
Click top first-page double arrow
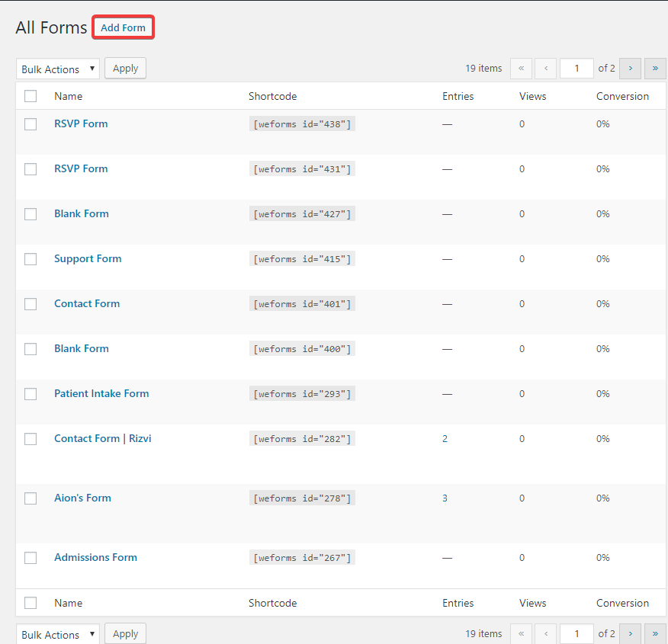tap(521, 69)
